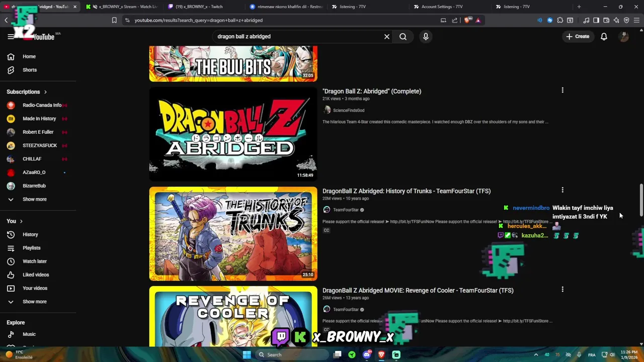Open Leo AI sparkle icon
The height and width of the screenshot is (362, 644).
[616, 20]
